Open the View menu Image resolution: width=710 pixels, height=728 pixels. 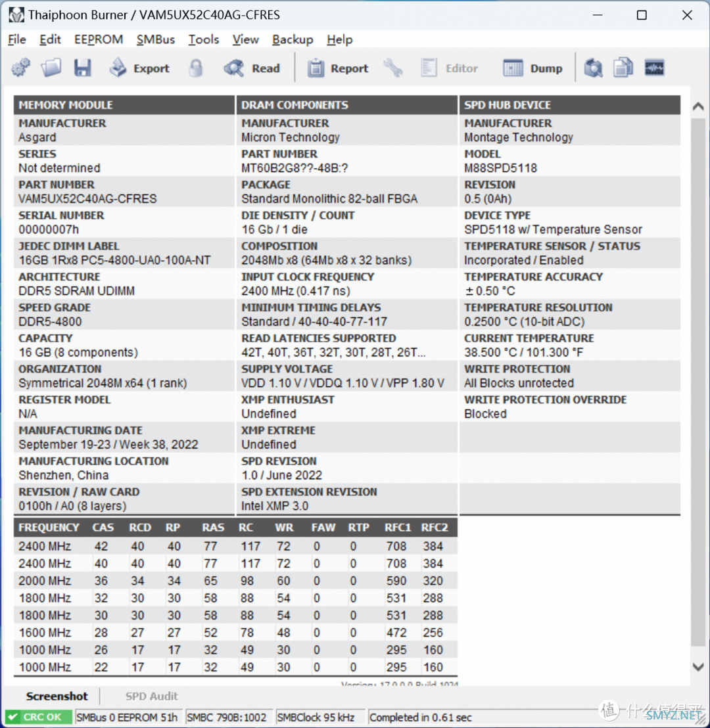click(245, 39)
